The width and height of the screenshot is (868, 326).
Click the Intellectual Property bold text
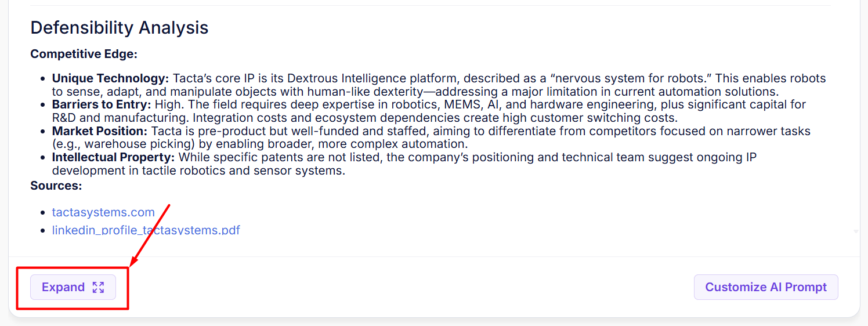(x=114, y=157)
